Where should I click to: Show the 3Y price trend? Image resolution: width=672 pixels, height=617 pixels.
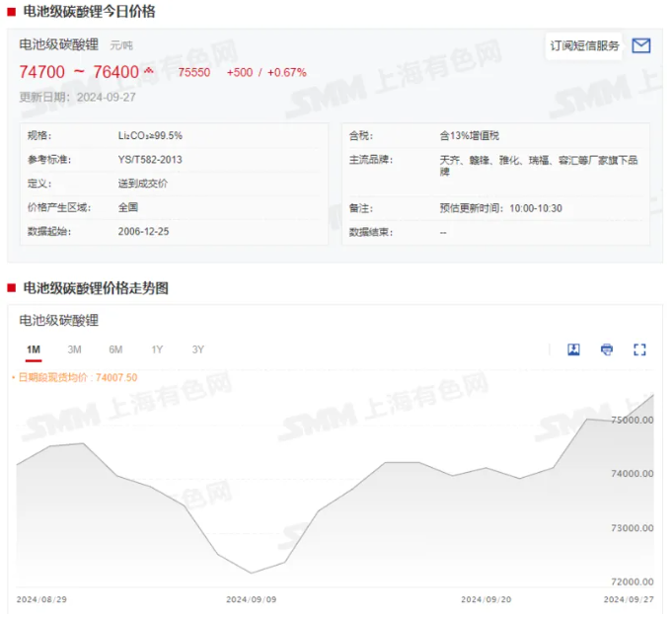pos(198,349)
